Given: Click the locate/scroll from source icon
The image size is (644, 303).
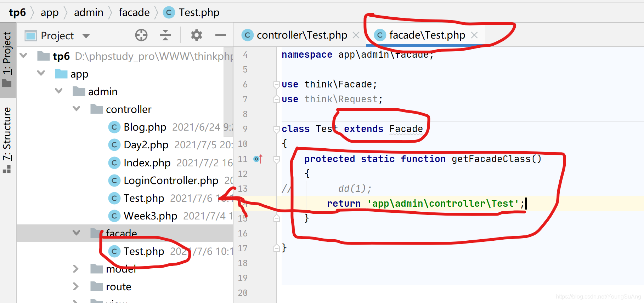Looking at the screenshot, I should pos(141,35).
